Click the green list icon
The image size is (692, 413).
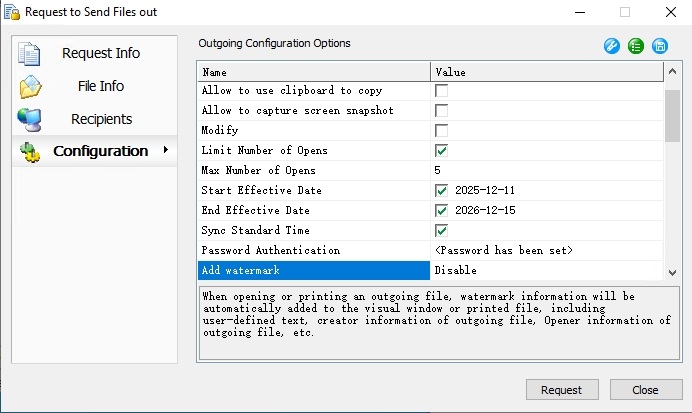point(636,46)
